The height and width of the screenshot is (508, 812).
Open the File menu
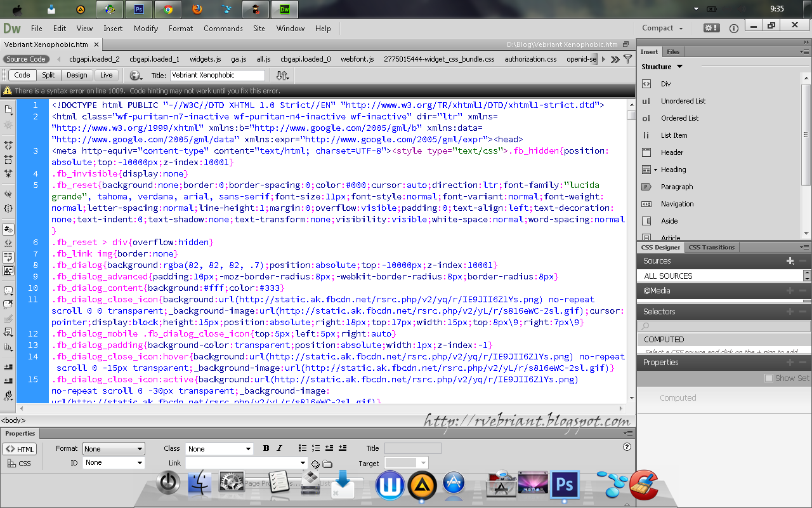click(x=37, y=28)
